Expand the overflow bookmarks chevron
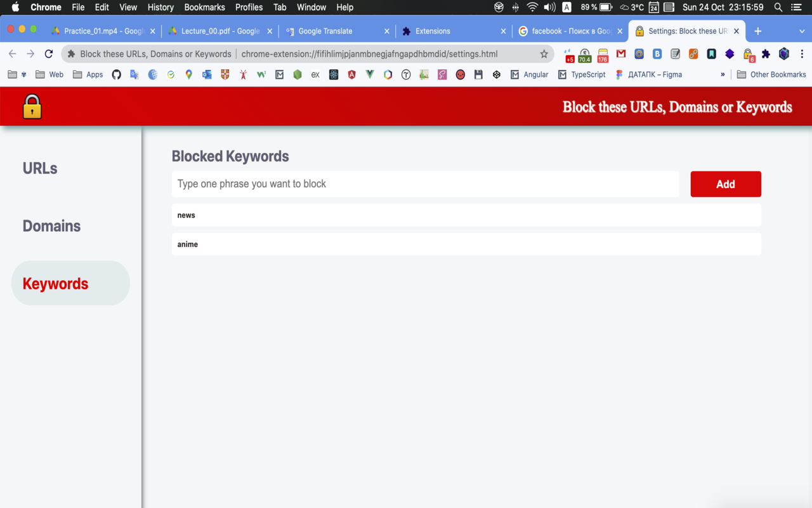812x508 pixels. pos(723,74)
